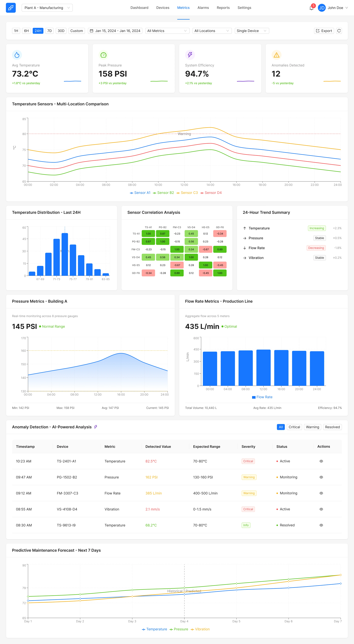Viewport: 354px width, 644px height.
Task: Open the Plant A - Manufacturing selector
Action: 47,8
